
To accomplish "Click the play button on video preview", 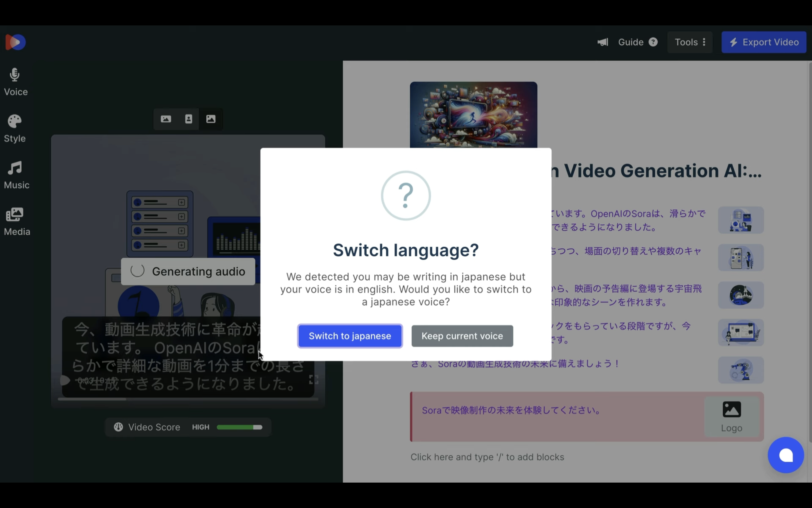I will (x=65, y=380).
